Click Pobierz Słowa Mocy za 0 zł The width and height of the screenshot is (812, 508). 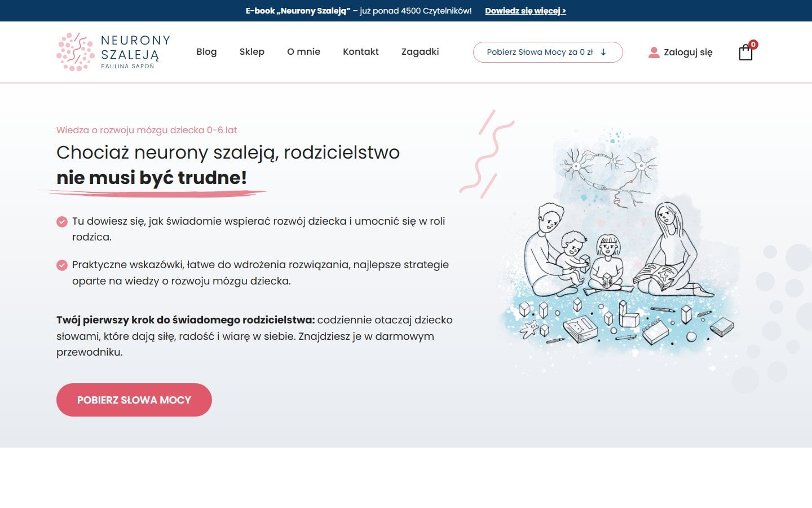tap(540, 52)
